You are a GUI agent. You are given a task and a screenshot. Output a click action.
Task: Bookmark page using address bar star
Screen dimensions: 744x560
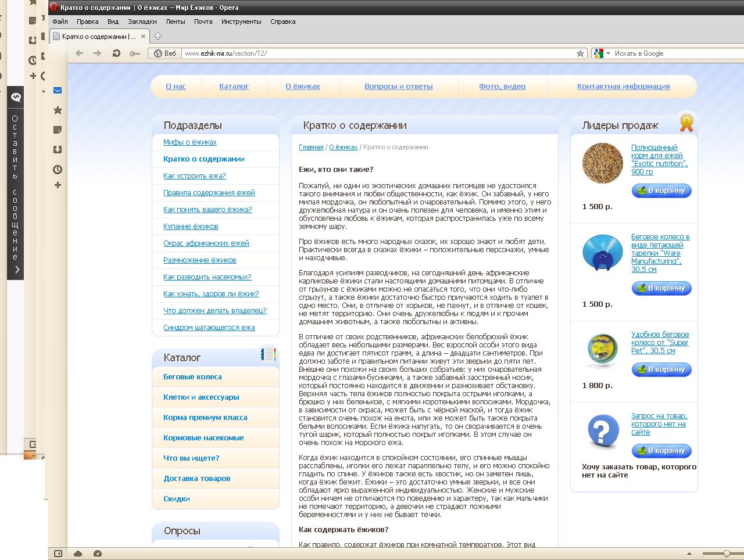[580, 53]
